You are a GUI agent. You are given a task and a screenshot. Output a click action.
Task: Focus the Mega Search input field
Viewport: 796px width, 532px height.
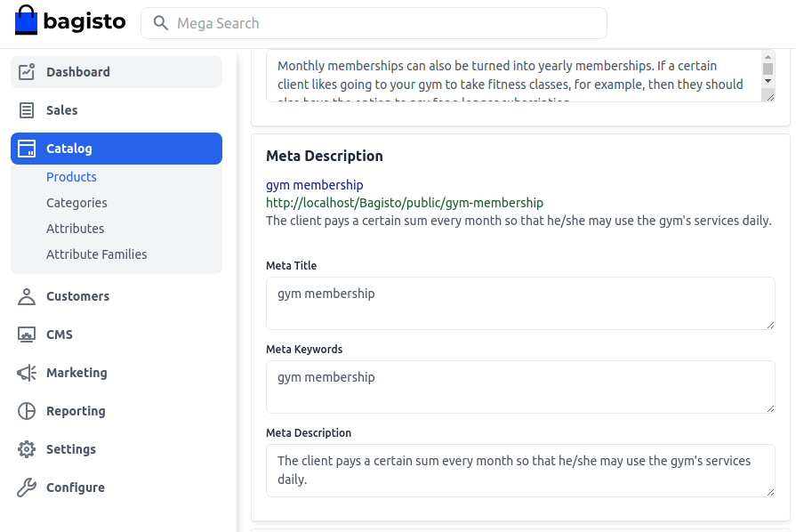(x=382, y=23)
